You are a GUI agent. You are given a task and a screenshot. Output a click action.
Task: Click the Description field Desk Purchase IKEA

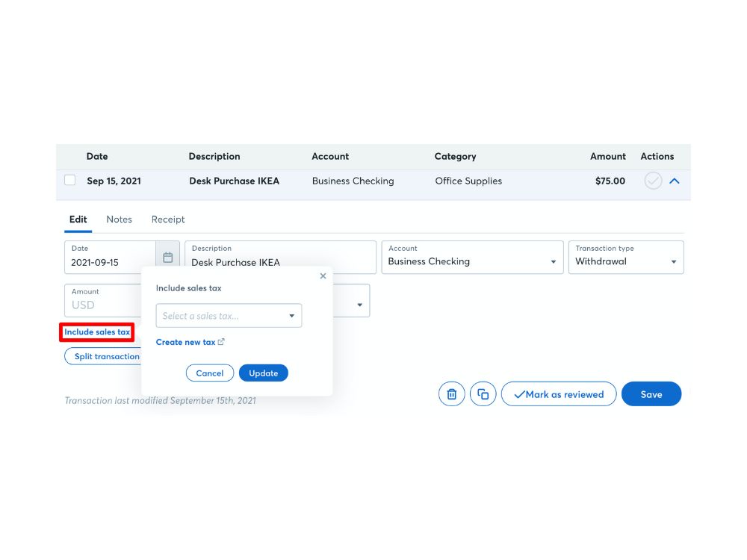coord(281,258)
